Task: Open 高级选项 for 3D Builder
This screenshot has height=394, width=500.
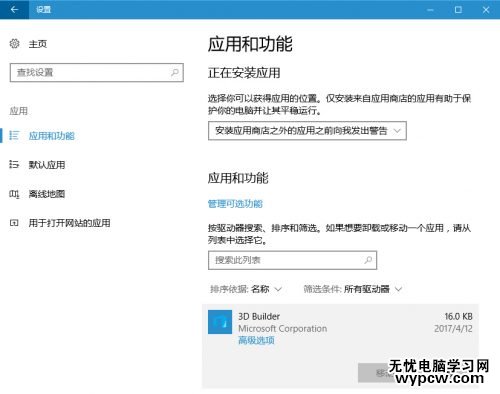Action: click(x=256, y=340)
